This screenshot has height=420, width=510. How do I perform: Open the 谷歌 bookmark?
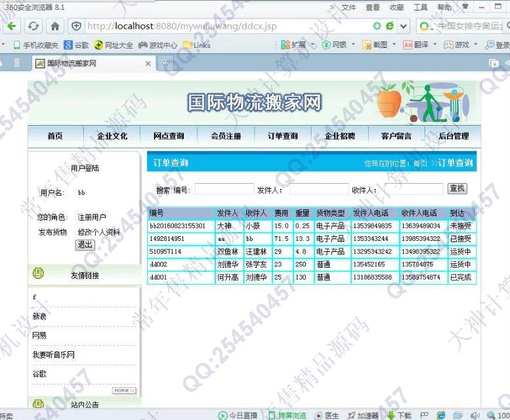(x=76, y=45)
